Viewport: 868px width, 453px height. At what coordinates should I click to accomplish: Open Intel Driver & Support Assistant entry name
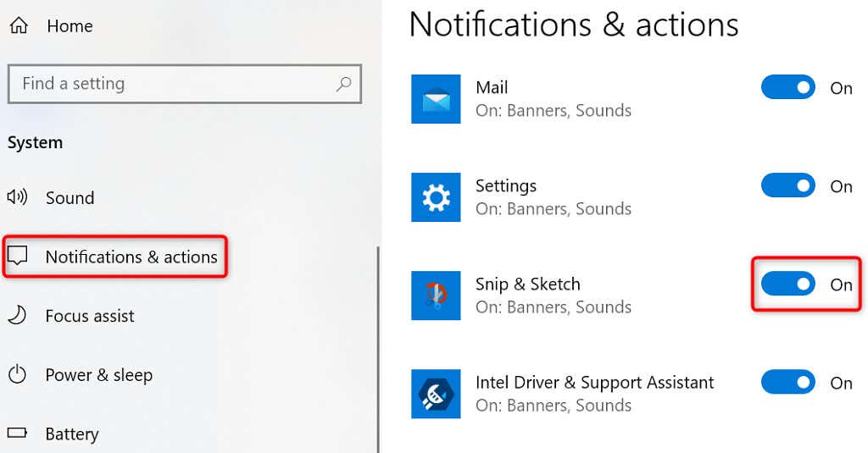(594, 382)
